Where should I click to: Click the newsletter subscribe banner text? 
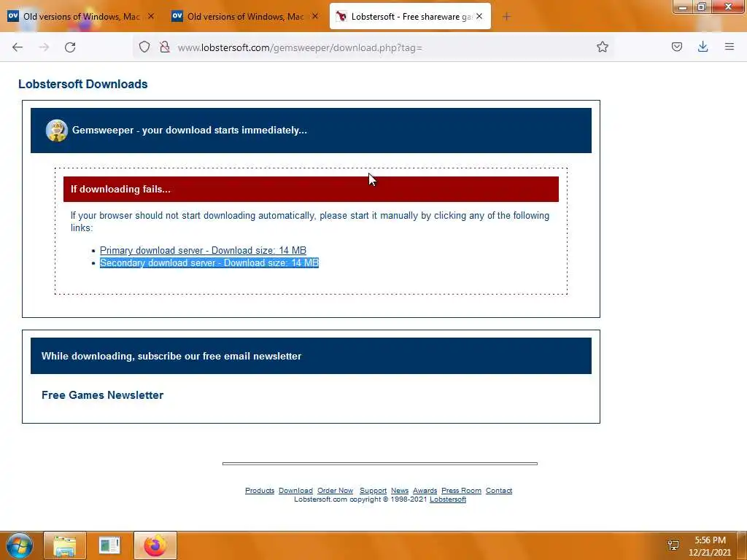[171, 356]
